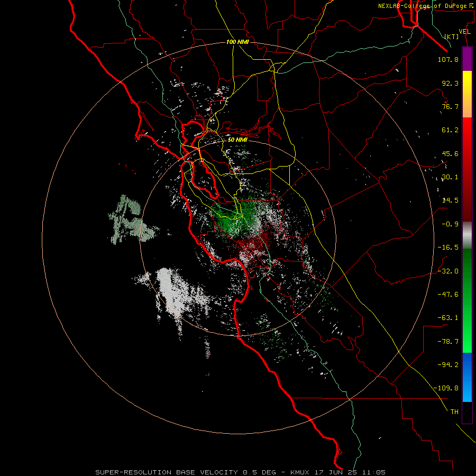The width and height of the screenshot is (476, 476).
Task: Click the -78.7 velocity value
Action: click(x=448, y=342)
